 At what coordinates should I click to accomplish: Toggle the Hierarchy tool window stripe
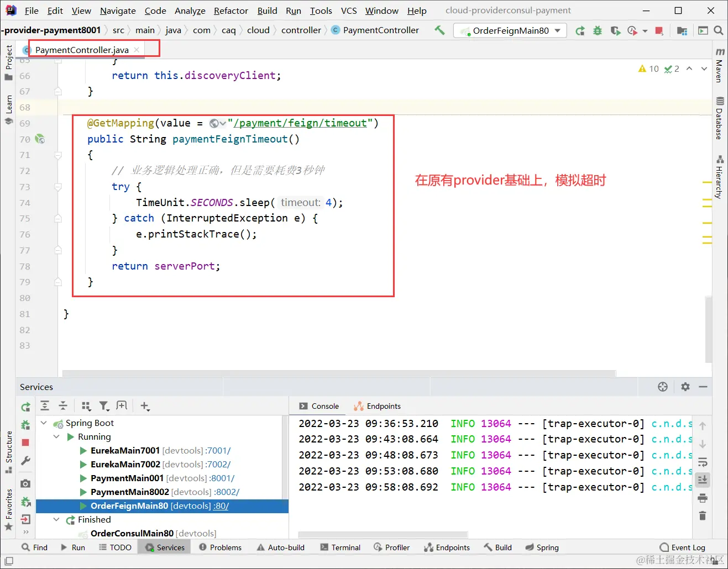pyautogui.click(x=720, y=177)
